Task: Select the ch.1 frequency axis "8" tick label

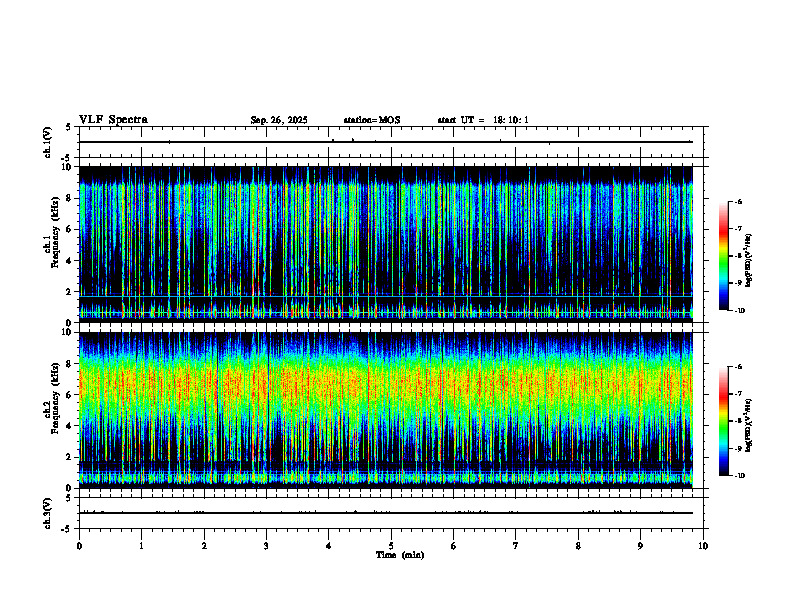Action: point(70,198)
